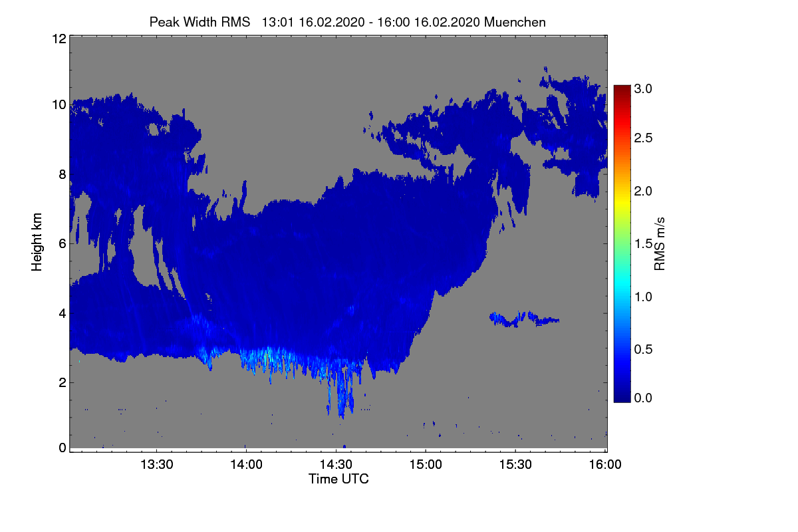Click the date range text in the title
This screenshot has height=532, width=798.
point(371,22)
